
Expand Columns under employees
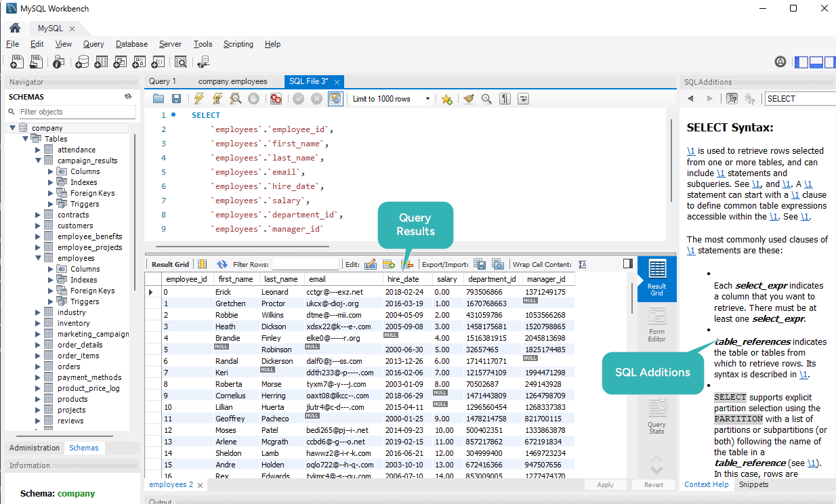pos(51,269)
